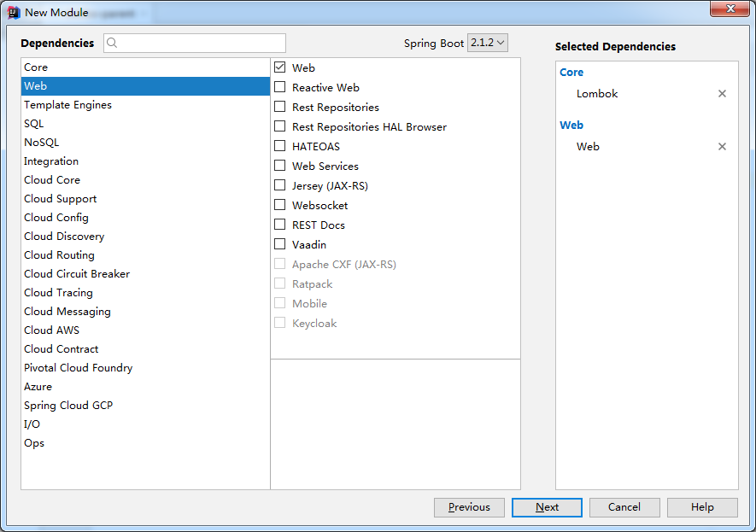Viewport: 756px width, 532px height.
Task: Select the Core category
Action: click(145, 67)
